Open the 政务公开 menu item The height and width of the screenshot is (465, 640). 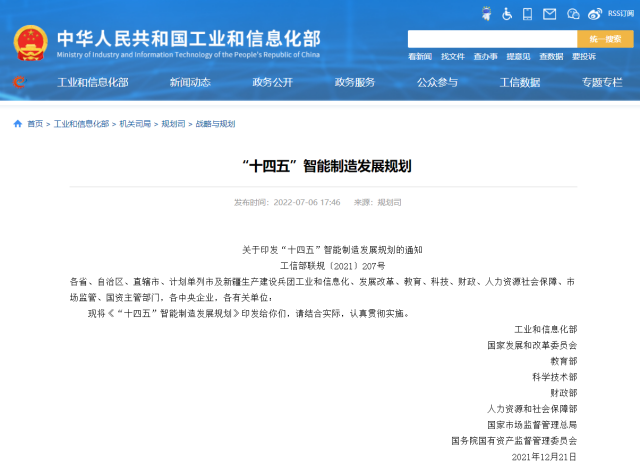tap(273, 82)
